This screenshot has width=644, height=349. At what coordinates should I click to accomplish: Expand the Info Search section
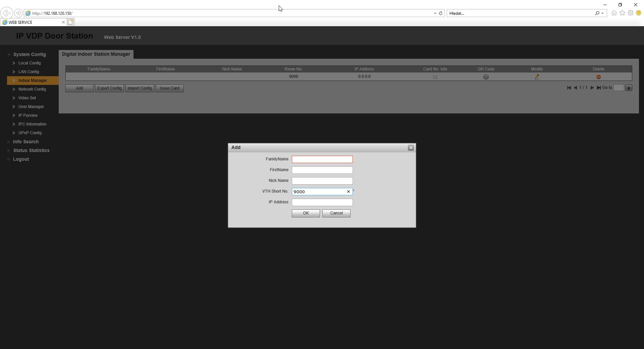(25, 142)
